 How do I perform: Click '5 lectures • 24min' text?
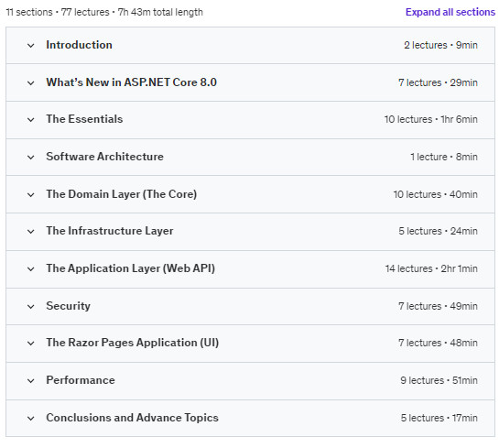tap(439, 231)
